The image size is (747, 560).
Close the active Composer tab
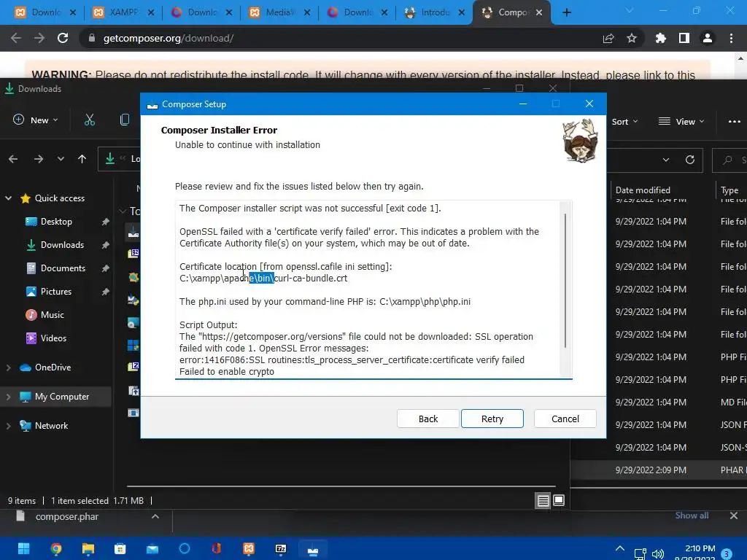[x=539, y=12]
